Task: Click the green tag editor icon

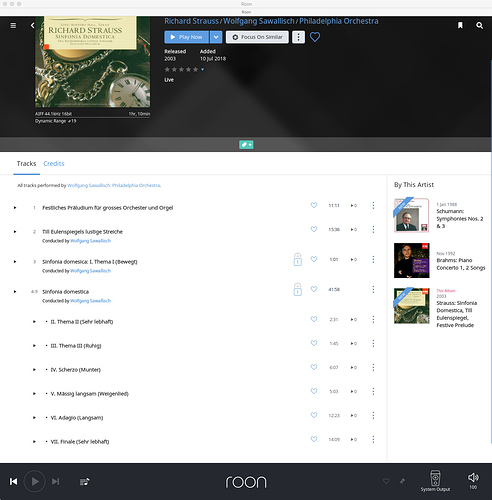Action: coord(246,145)
